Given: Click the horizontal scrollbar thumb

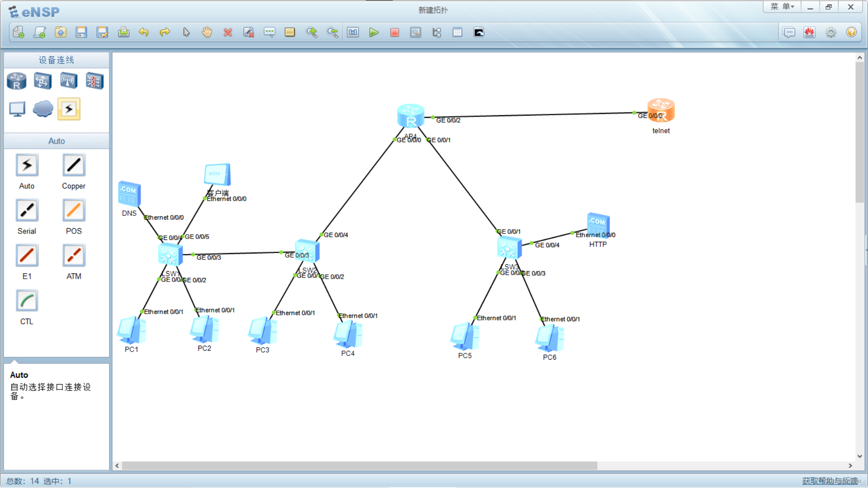Looking at the screenshot, I should 359,465.
